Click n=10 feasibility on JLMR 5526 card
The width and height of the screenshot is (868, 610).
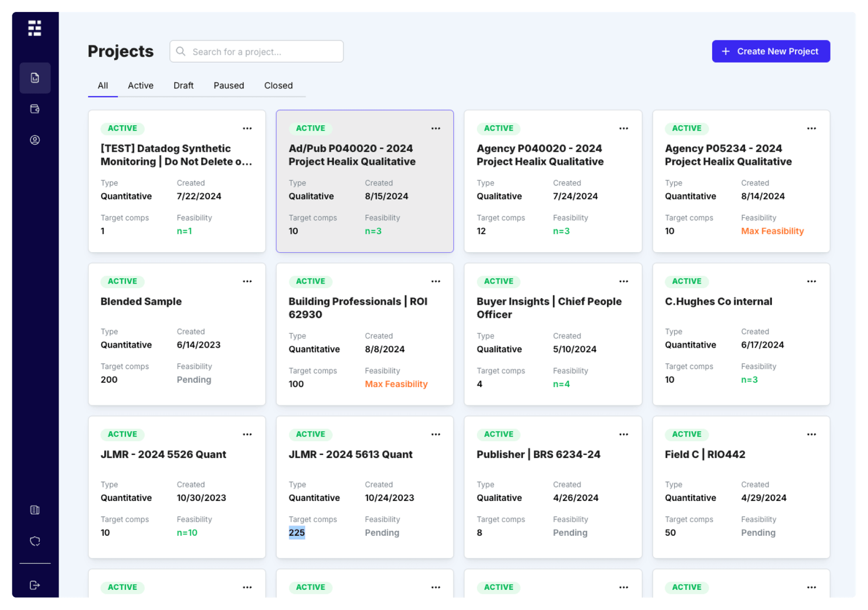(x=187, y=532)
